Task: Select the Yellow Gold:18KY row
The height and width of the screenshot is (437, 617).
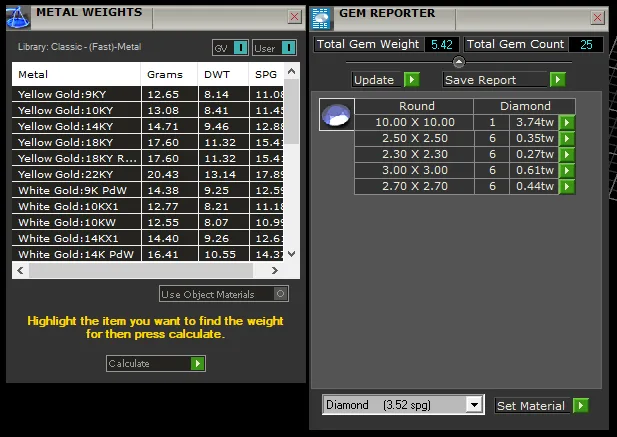Action: tap(148, 142)
